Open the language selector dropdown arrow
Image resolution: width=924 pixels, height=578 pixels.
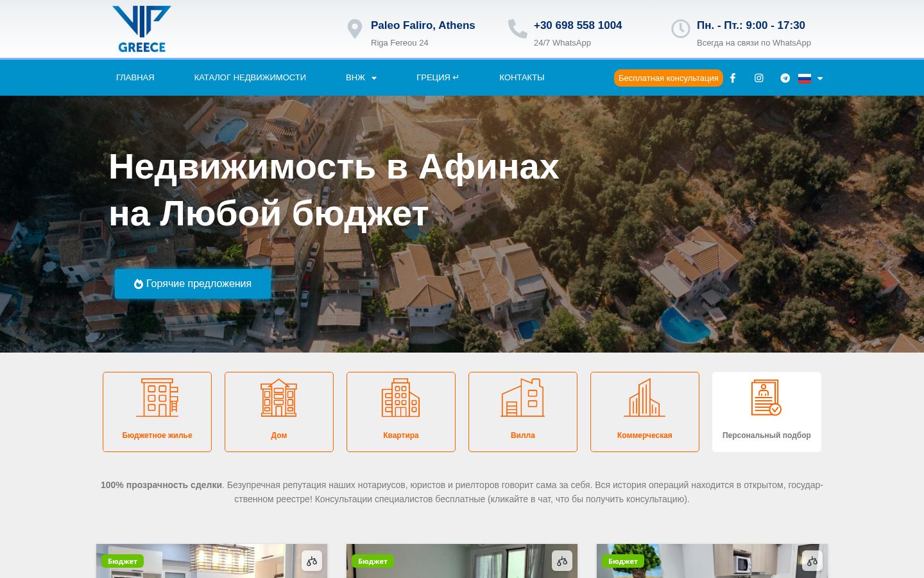[820, 78]
